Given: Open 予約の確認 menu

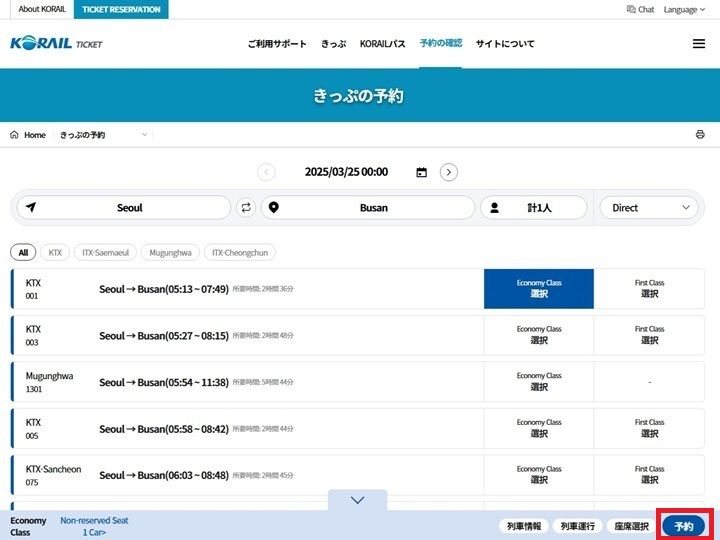Looking at the screenshot, I should 440,43.
